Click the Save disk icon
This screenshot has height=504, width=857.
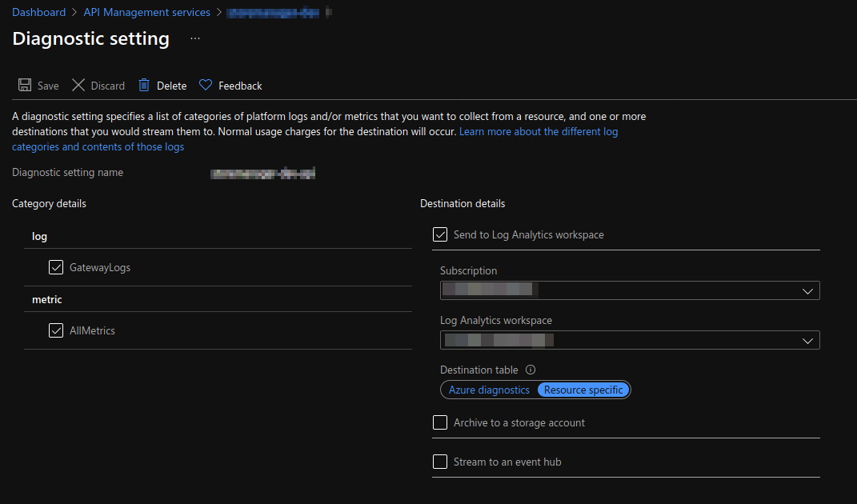click(24, 85)
